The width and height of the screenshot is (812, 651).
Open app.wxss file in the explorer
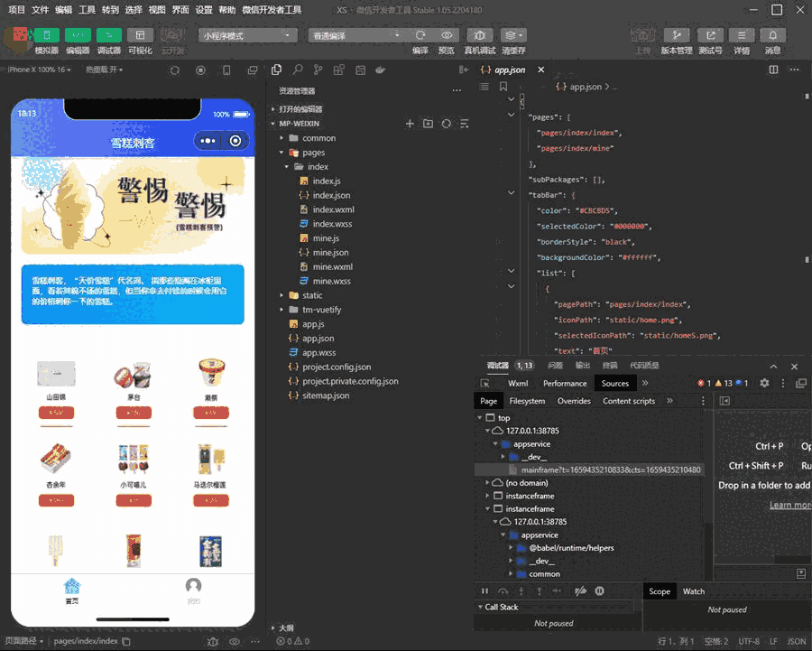[318, 353]
